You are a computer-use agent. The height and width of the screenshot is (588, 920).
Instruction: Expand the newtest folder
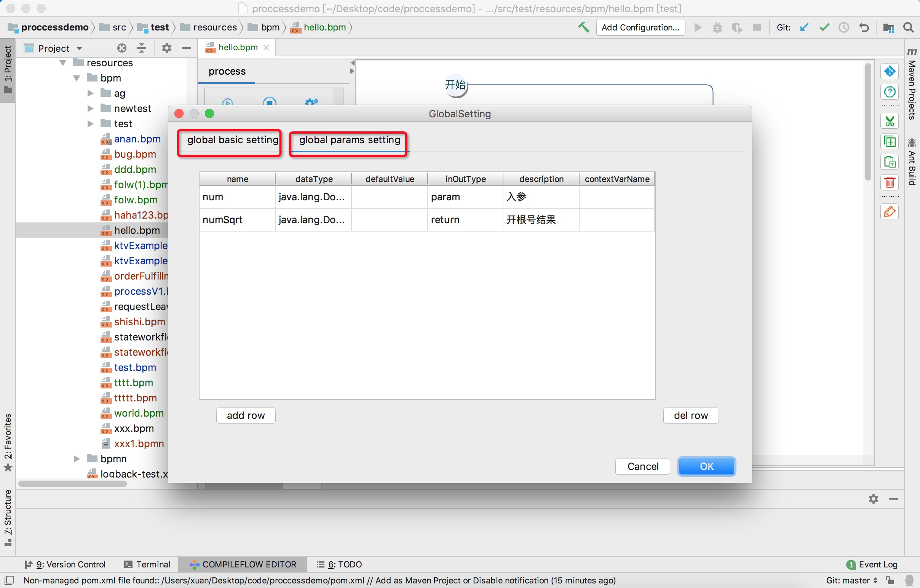90,109
